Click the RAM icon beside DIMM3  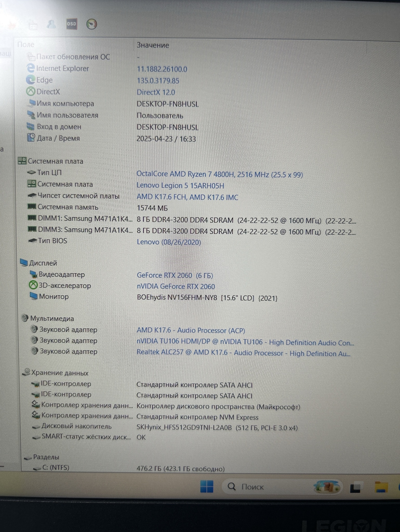32,229
